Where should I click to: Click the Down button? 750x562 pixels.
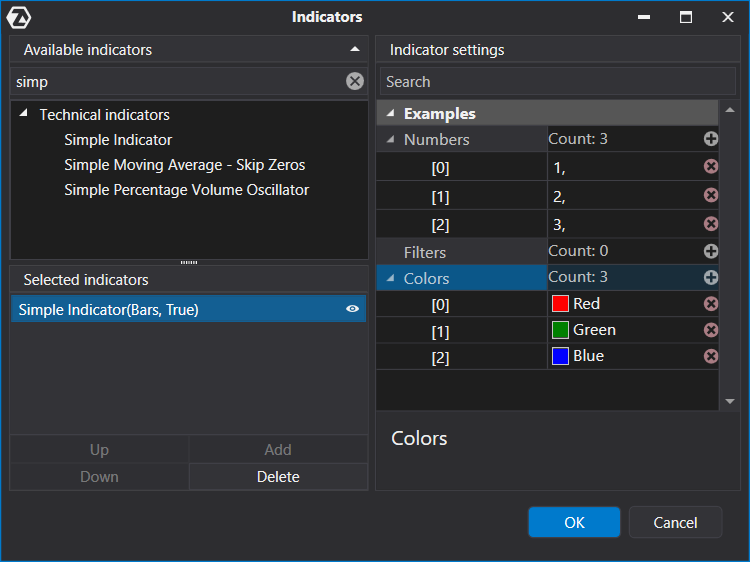[99, 476]
